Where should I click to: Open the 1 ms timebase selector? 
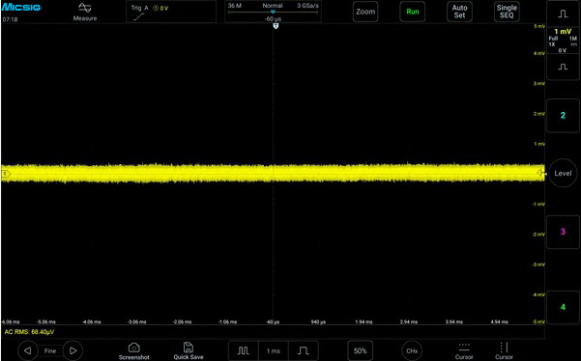click(273, 351)
